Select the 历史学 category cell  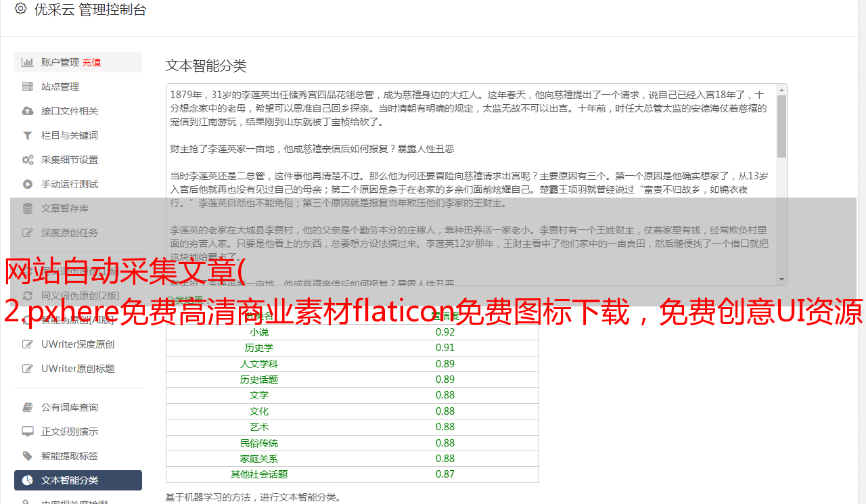tap(259, 348)
